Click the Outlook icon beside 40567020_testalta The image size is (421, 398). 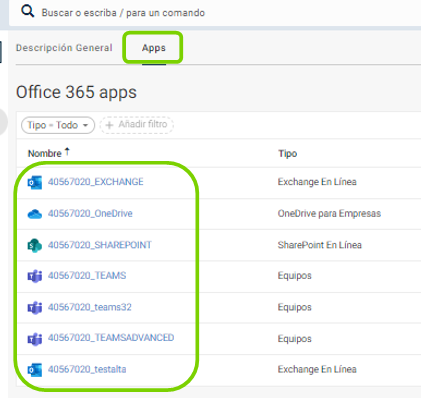tap(35, 370)
